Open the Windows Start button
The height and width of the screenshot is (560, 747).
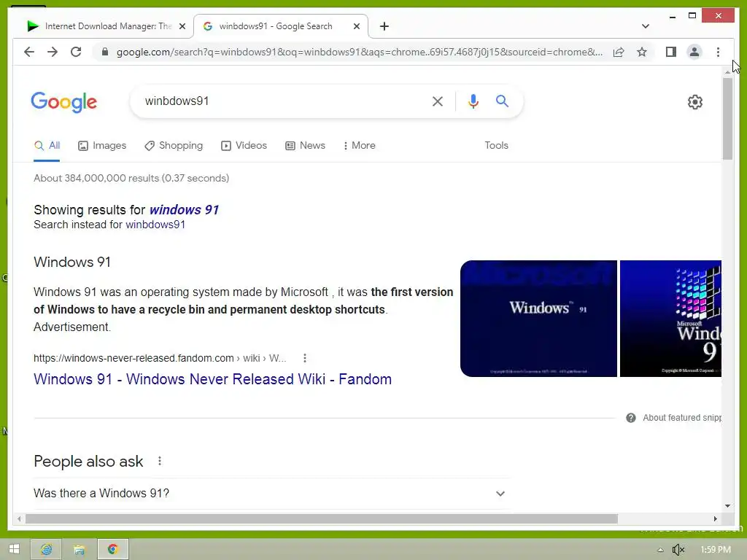pos(15,549)
